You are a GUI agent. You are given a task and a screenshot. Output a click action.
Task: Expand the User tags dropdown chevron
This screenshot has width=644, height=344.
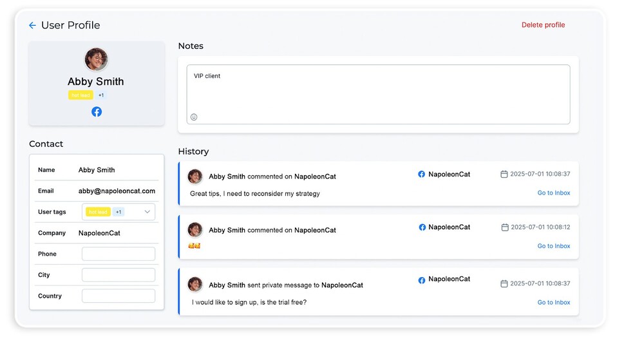[x=147, y=212]
